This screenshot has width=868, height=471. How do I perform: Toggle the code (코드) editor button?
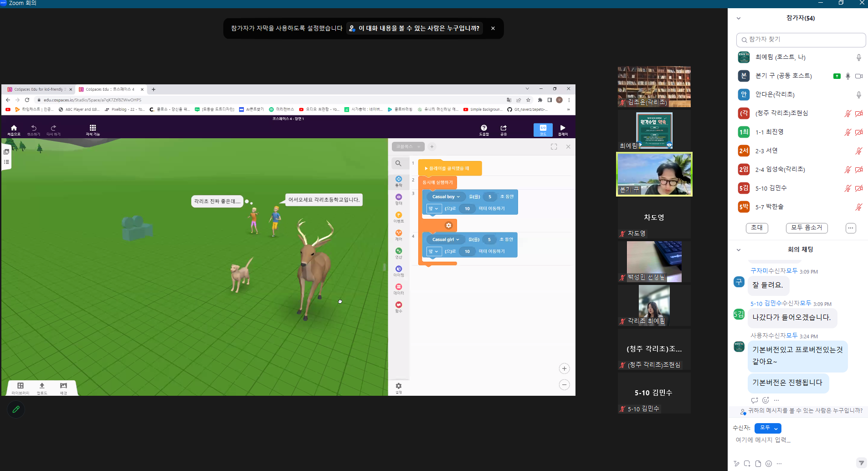click(543, 130)
